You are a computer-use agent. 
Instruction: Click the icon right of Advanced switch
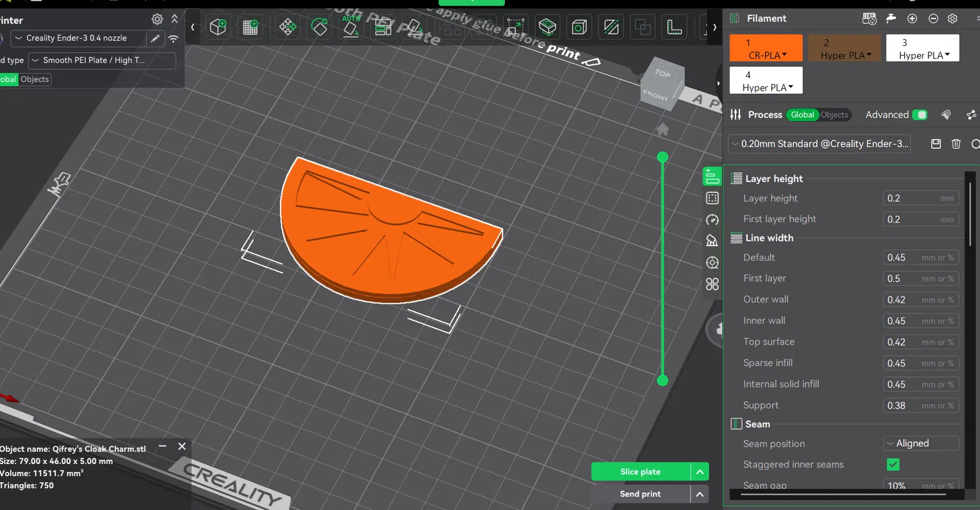coord(946,115)
